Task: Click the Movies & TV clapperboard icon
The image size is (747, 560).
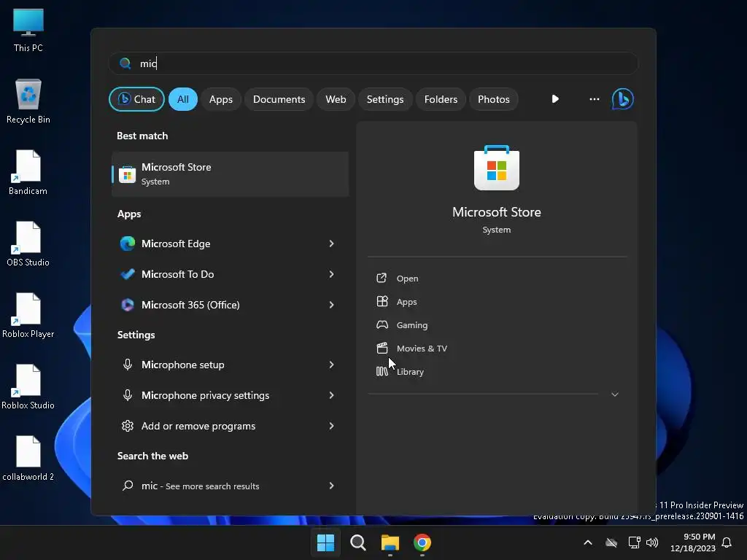Action: coord(382,348)
